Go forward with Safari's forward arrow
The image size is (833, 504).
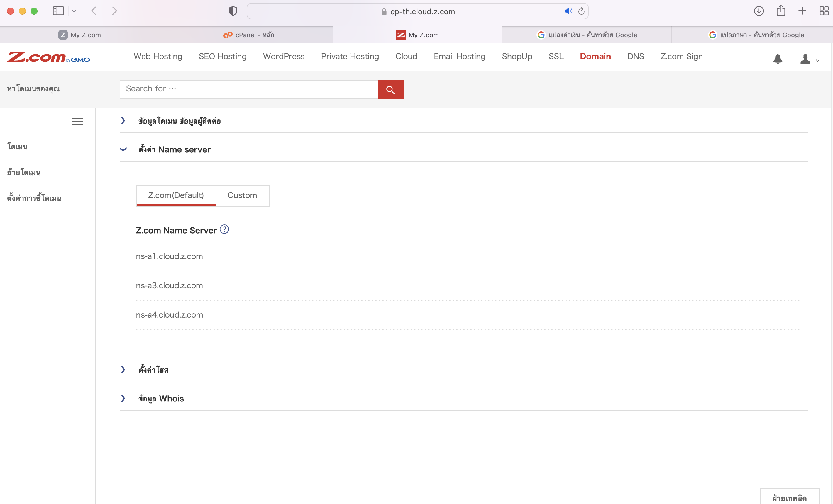coord(115,11)
